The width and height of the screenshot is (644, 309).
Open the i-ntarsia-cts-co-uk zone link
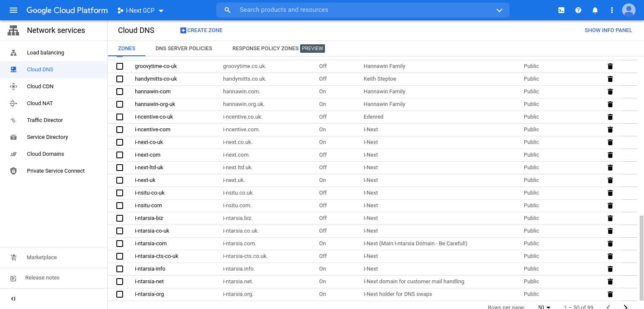click(156, 256)
